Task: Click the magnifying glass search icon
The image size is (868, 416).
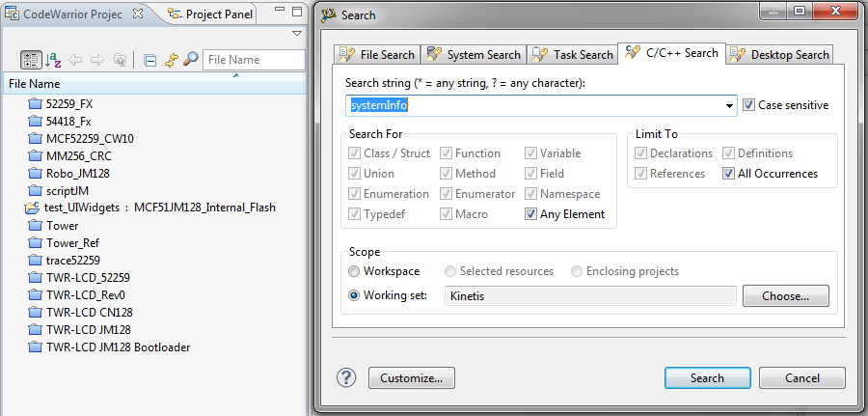Action: [x=191, y=60]
